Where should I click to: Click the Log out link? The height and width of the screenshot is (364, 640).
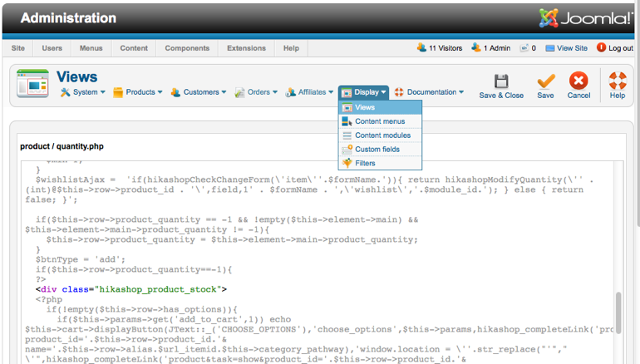[x=621, y=48]
